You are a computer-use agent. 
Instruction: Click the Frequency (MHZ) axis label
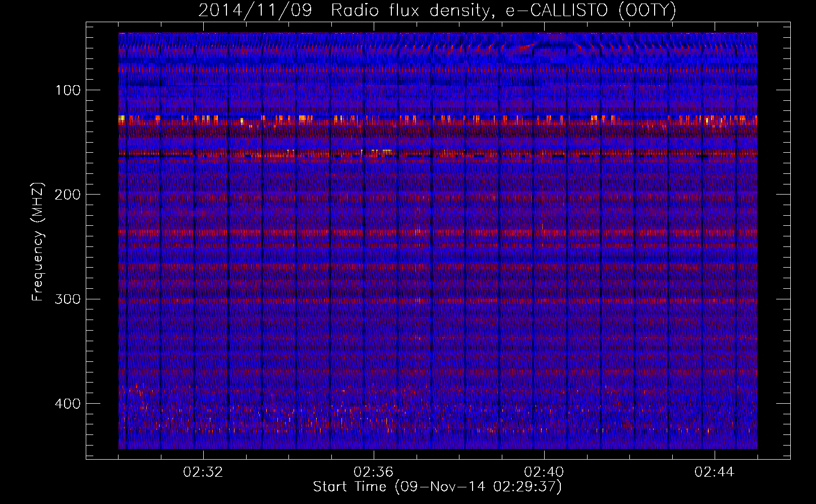pyautogui.click(x=38, y=242)
